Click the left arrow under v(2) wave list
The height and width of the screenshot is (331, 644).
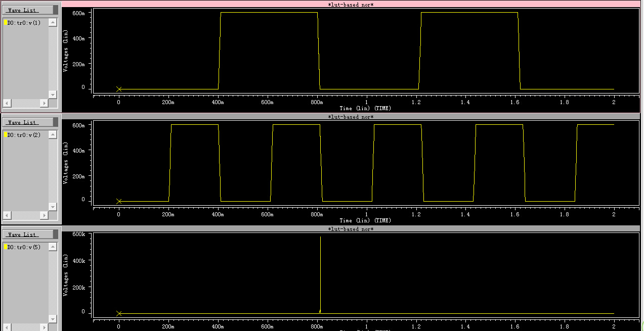pyautogui.click(x=7, y=215)
